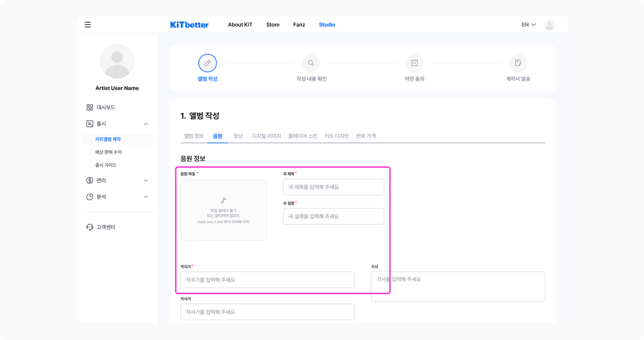Click the magnifier 작성 내용 확인 step icon
The image size is (644, 340).
pos(311,63)
